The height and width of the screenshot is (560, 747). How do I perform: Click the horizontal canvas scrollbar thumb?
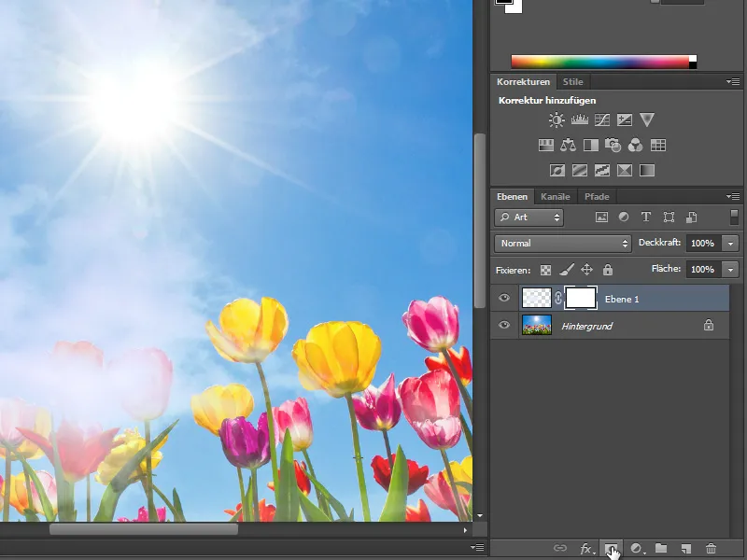(144, 529)
